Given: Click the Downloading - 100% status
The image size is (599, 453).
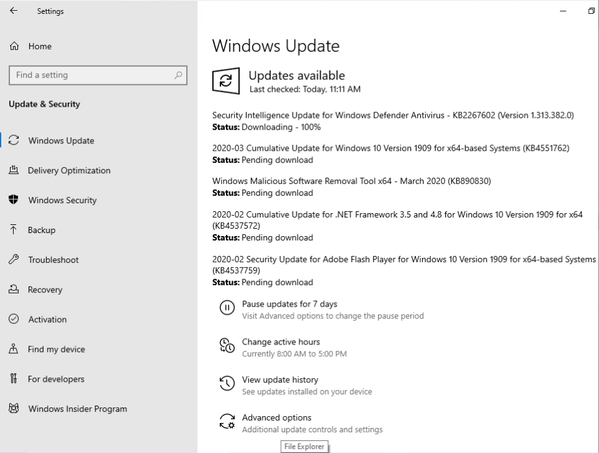Looking at the screenshot, I should tap(281, 127).
